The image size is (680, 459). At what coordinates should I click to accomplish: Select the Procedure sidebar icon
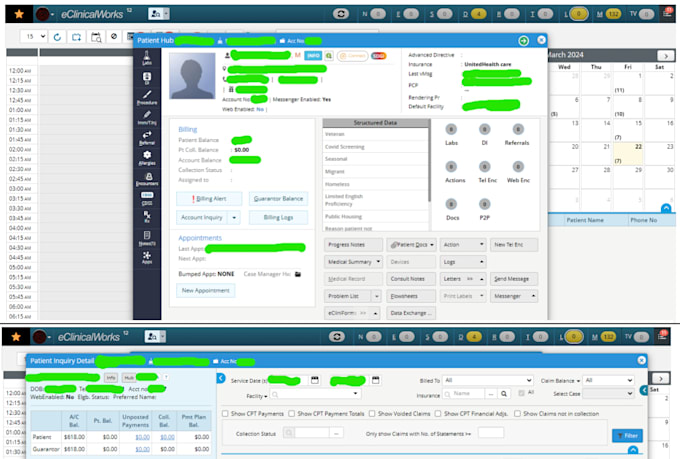[x=147, y=98]
